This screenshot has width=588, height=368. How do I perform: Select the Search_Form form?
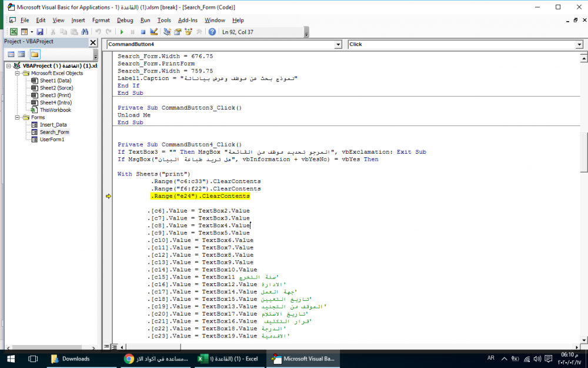coord(54,132)
